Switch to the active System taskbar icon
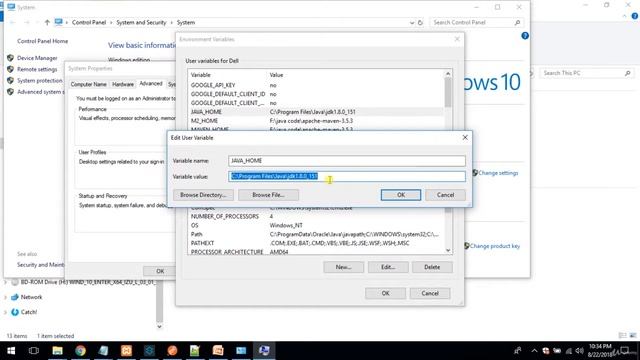640x360 pixels. click(x=264, y=351)
